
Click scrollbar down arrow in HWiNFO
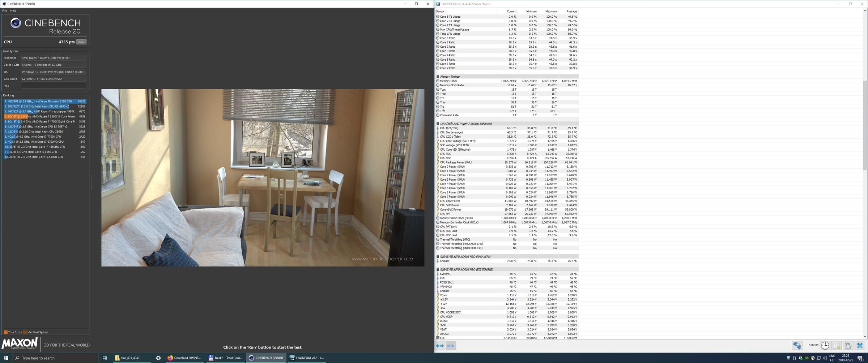pos(865,337)
